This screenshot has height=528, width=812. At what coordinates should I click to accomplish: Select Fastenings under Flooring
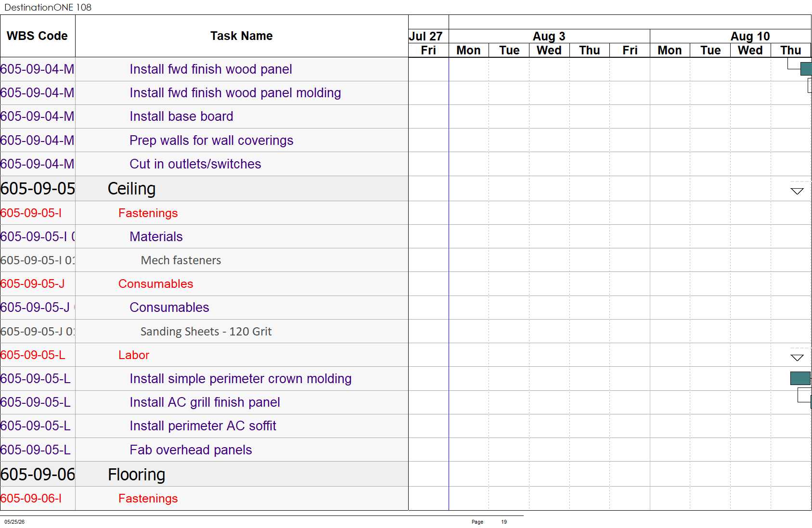(x=148, y=499)
